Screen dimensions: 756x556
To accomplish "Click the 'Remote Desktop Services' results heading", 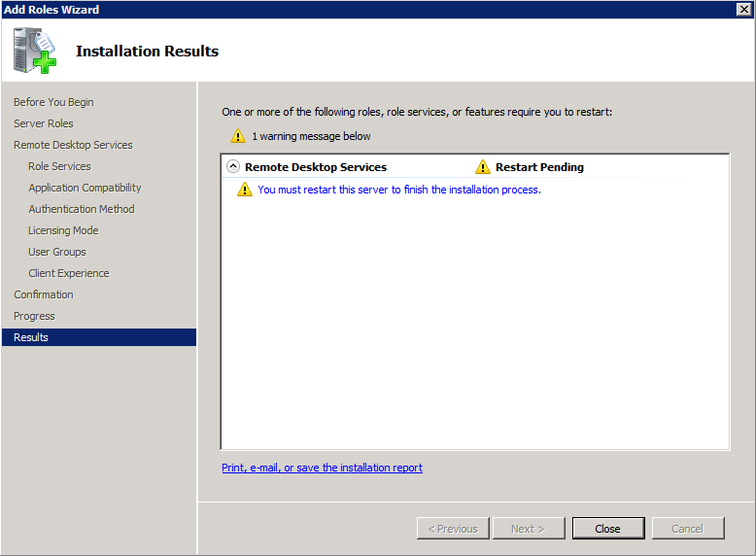I will pos(316,167).
